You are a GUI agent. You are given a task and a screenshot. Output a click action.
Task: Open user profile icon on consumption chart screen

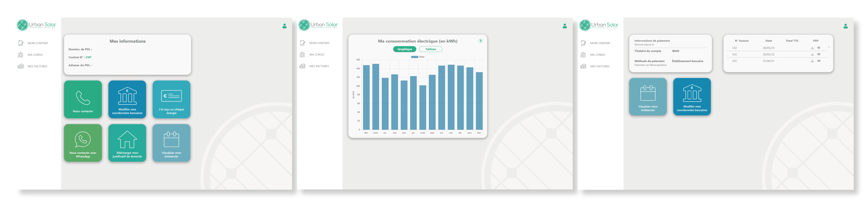pyautogui.click(x=565, y=26)
